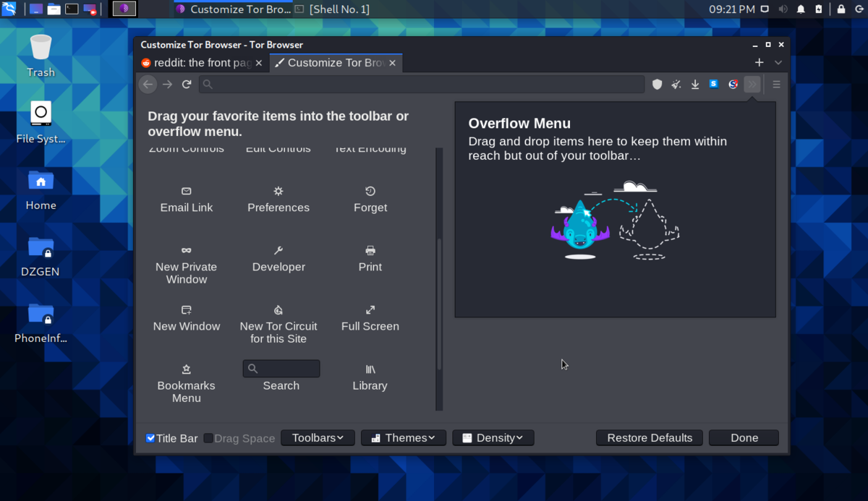
Task: Close the Customize Tor Browser tab
Action: click(393, 63)
